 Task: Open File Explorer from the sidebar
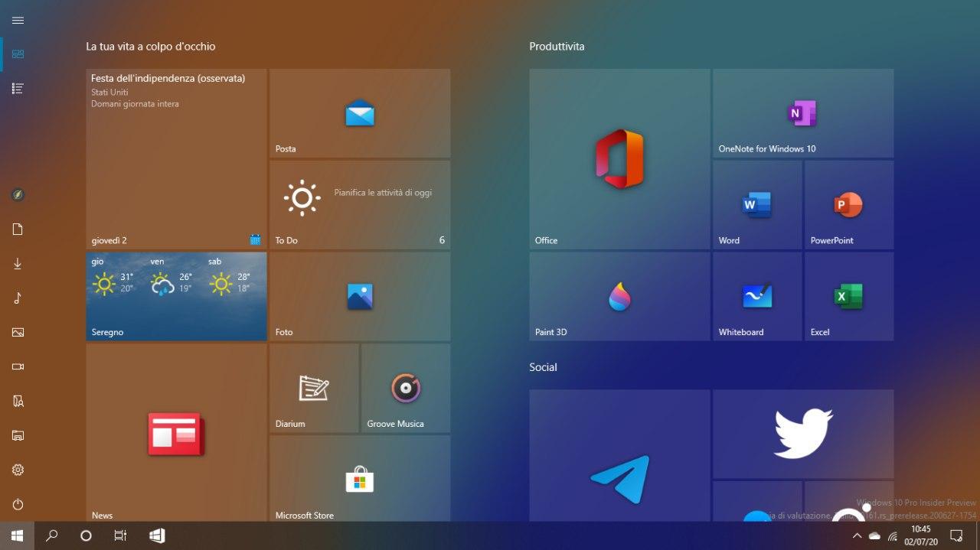(18, 436)
